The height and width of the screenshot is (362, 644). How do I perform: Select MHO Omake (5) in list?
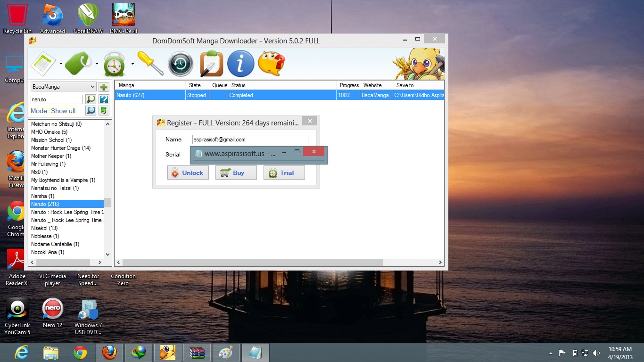[67, 132]
